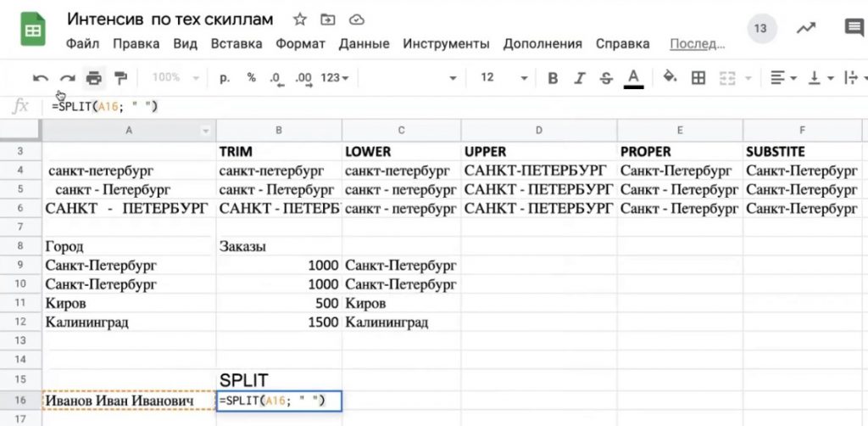Star the document title
Viewport: 868px width, 426px height.
[299, 20]
